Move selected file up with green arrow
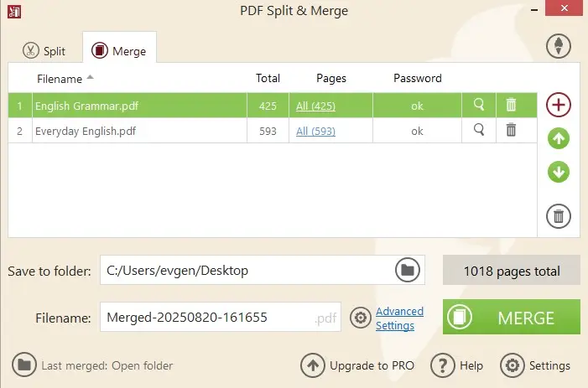Image resolution: width=588 pixels, height=388 pixels. tap(559, 139)
